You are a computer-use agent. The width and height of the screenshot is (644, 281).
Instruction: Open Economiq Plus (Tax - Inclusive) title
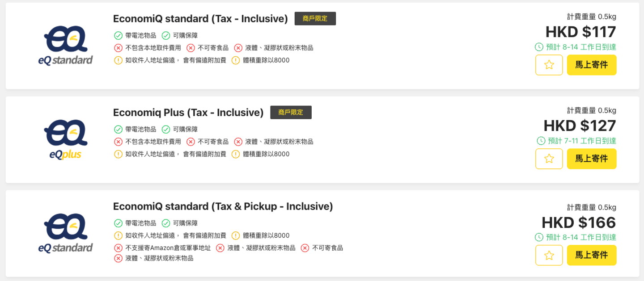[188, 113]
